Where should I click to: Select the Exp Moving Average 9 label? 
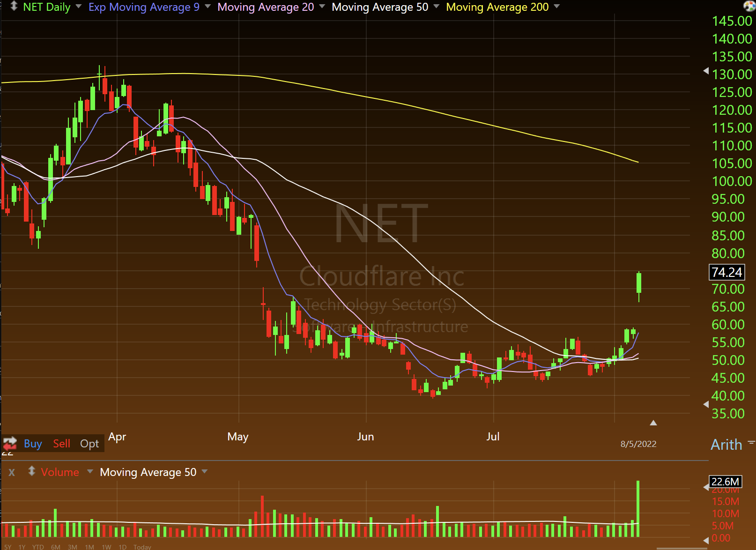tap(144, 7)
